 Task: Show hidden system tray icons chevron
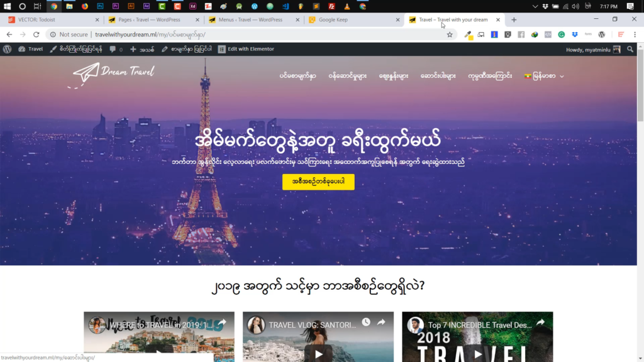tap(535, 6)
